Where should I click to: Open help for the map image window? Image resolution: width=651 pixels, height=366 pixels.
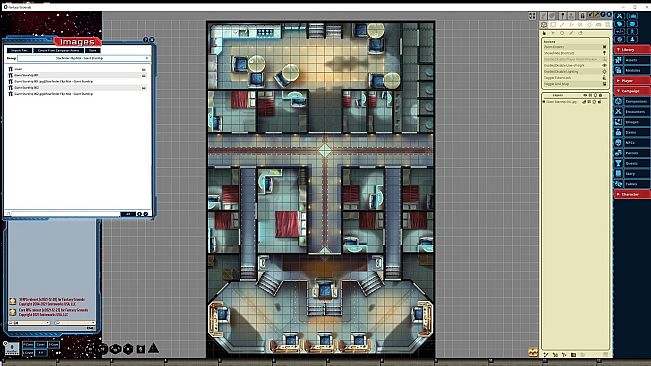[603, 15]
